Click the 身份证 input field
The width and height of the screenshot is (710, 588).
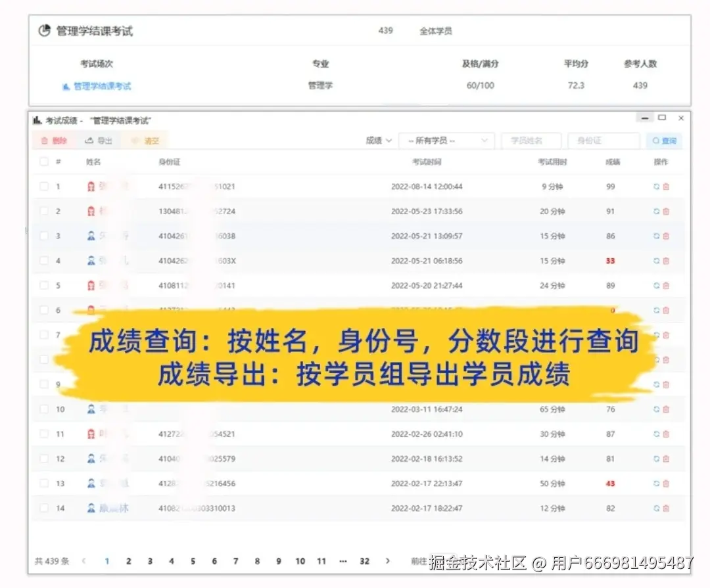coord(603,141)
